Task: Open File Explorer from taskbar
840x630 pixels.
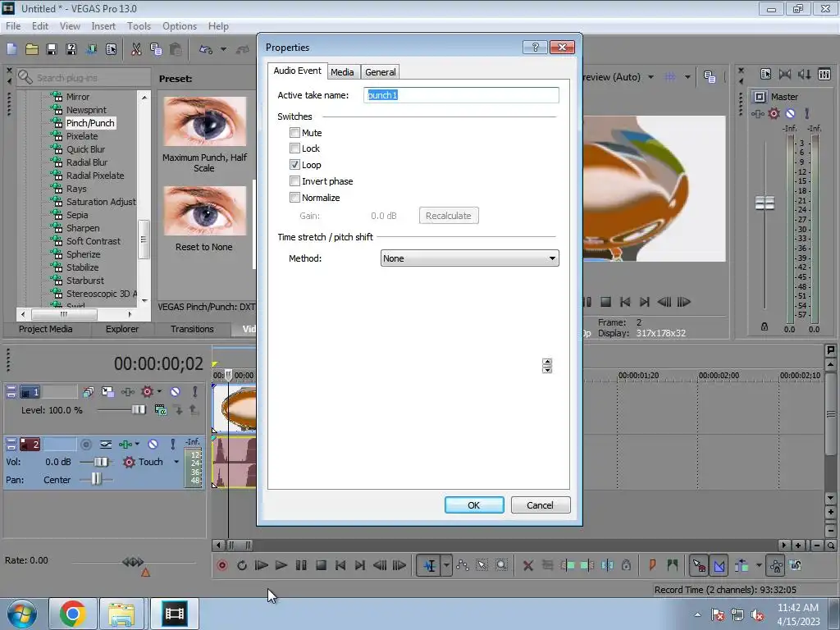Action: pos(121,614)
